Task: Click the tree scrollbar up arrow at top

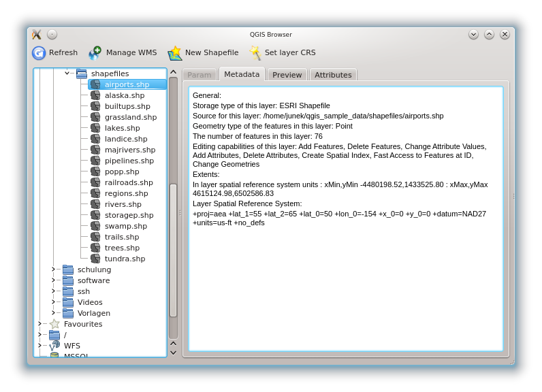Action: 174,72
